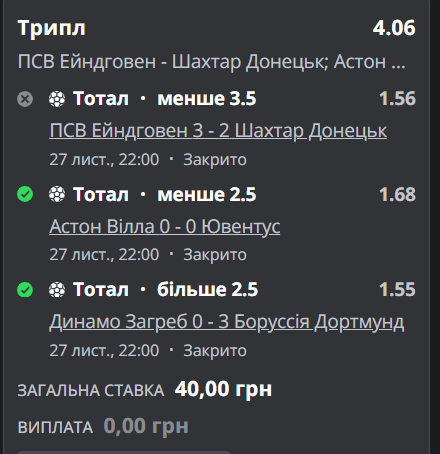The width and height of the screenshot is (440, 454).
Task: Click green checkmark beside Динамо Загреб bet
Action: point(25,289)
